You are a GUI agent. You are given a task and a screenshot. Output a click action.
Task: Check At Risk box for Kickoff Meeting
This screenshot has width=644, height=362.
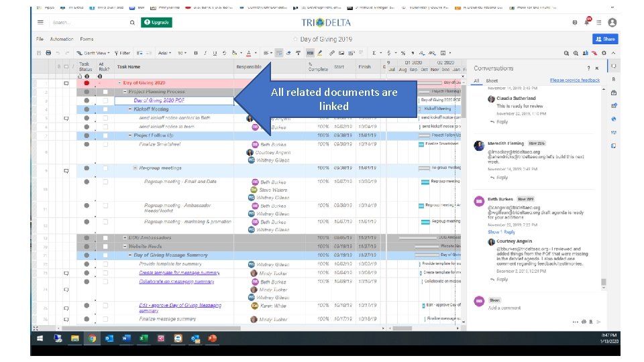click(105, 109)
